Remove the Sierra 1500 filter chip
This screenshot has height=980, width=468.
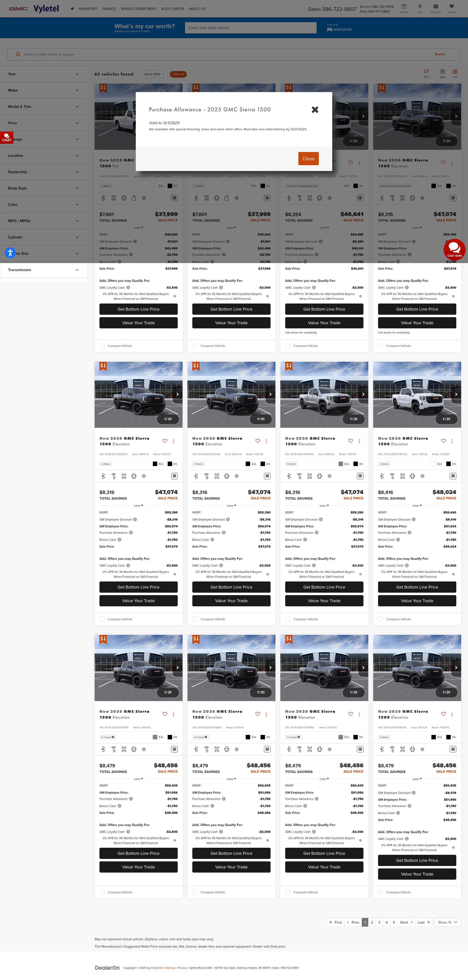tap(164, 74)
